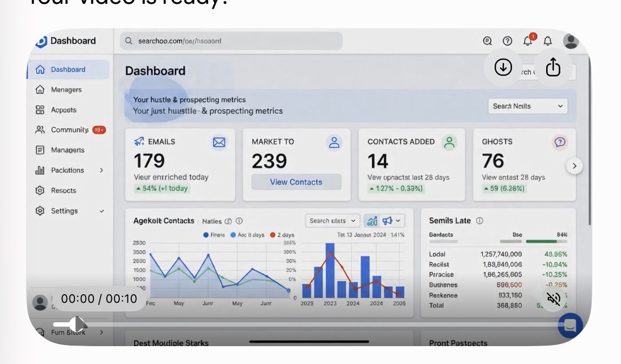Click the View Contacts button
The image size is (621, 364).
click(296, 182)
